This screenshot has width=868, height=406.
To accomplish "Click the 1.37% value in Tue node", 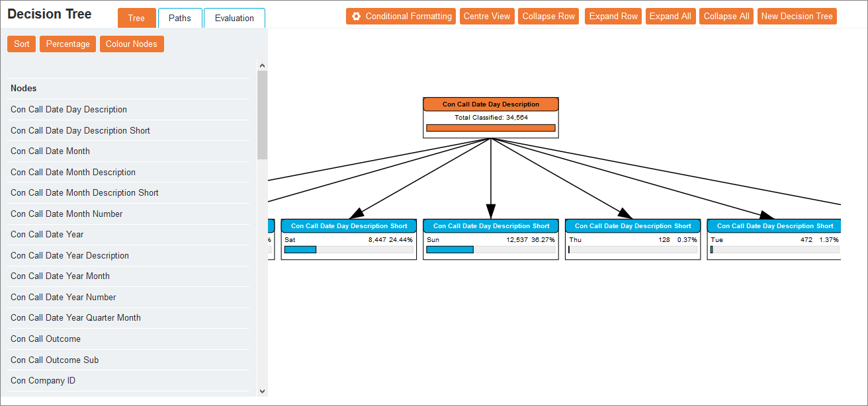I will 829,240.
